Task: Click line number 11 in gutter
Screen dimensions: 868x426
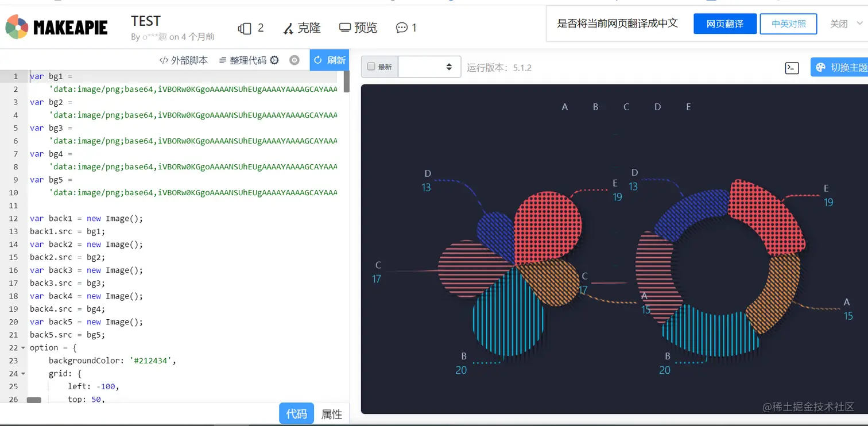Action: [14, 206]
